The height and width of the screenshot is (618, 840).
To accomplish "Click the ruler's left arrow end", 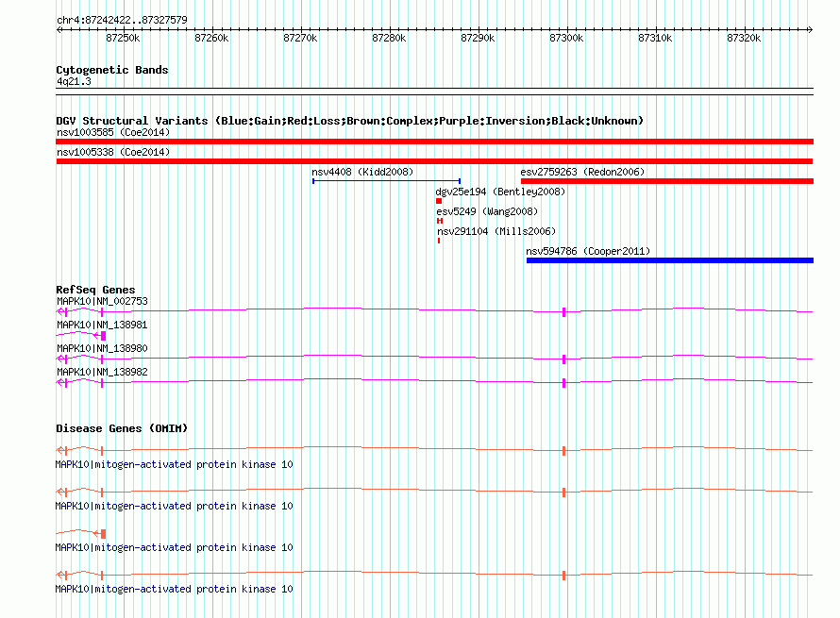I will pyautogui.click(x=59, y=30).
